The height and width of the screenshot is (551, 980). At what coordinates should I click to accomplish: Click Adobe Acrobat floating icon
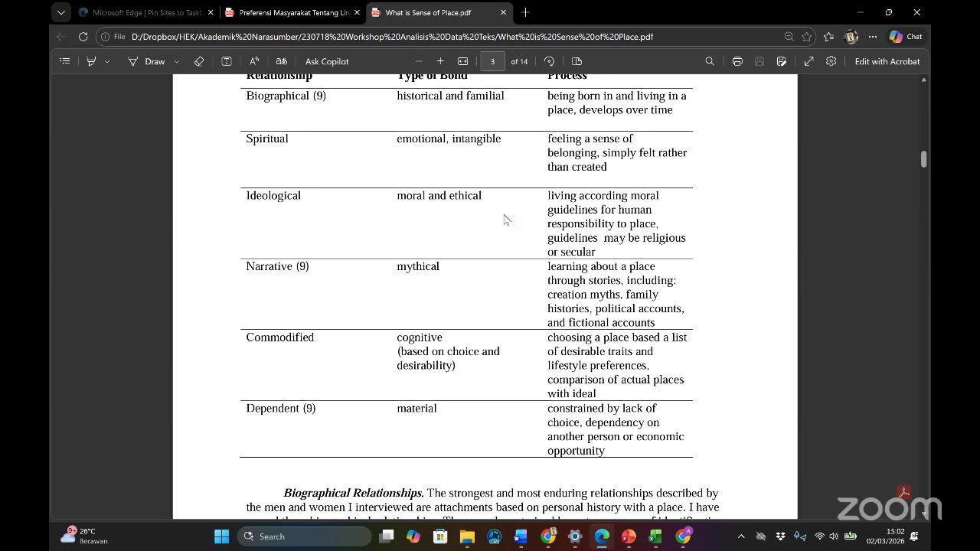904,492
